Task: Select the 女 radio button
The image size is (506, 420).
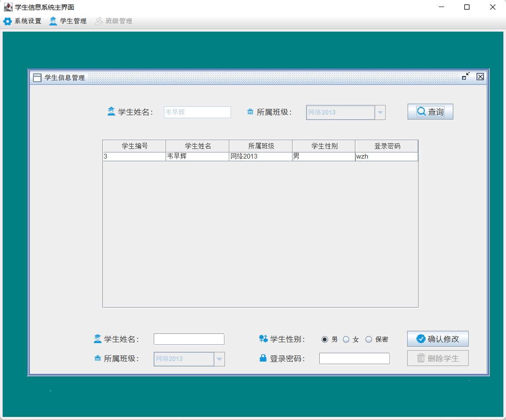Action: tap(346, 339)
